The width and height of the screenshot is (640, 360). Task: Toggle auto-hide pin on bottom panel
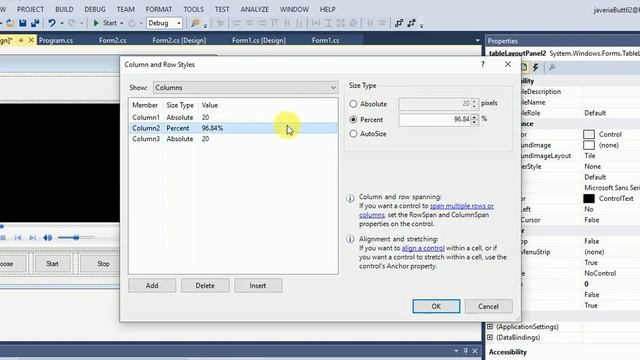click(466, 351)
